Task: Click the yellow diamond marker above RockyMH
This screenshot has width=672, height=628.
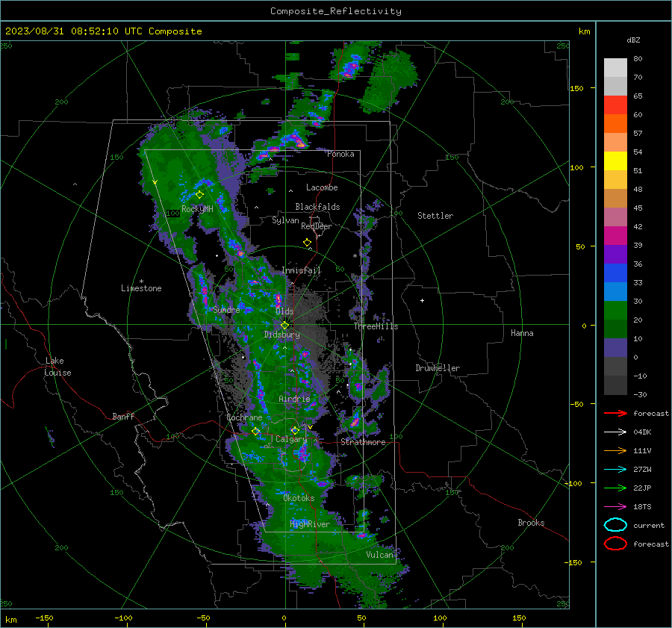Action: point(199,195)
